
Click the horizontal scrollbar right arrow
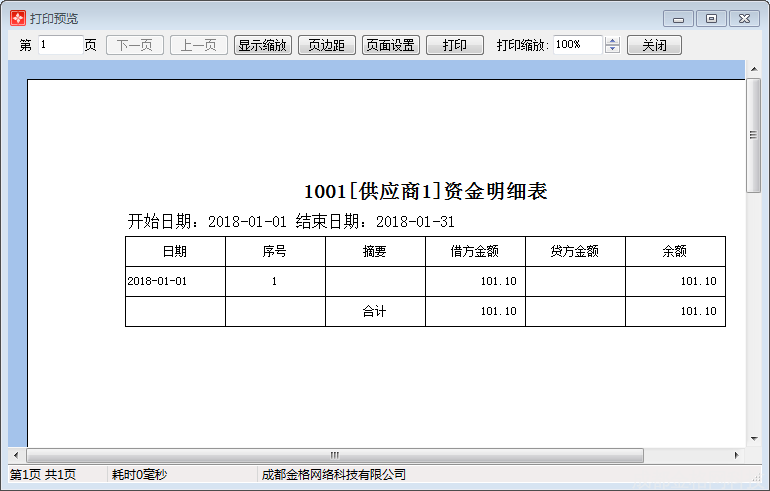coord(737,455)
